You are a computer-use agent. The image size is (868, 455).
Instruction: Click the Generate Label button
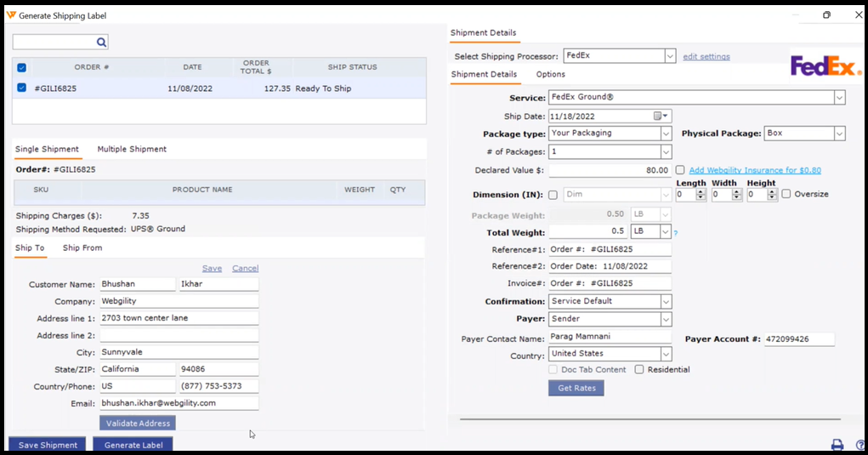[x=133, y=445]
